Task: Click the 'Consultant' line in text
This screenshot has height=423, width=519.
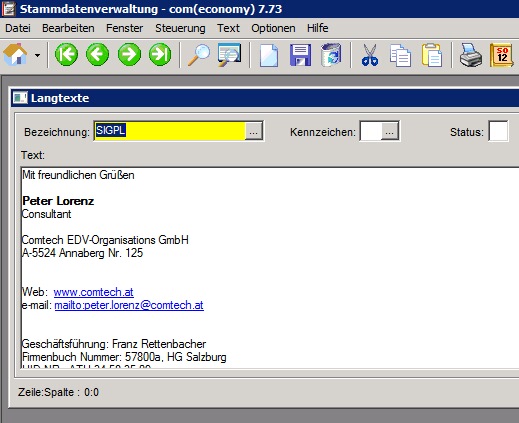Action: [46, 214]
